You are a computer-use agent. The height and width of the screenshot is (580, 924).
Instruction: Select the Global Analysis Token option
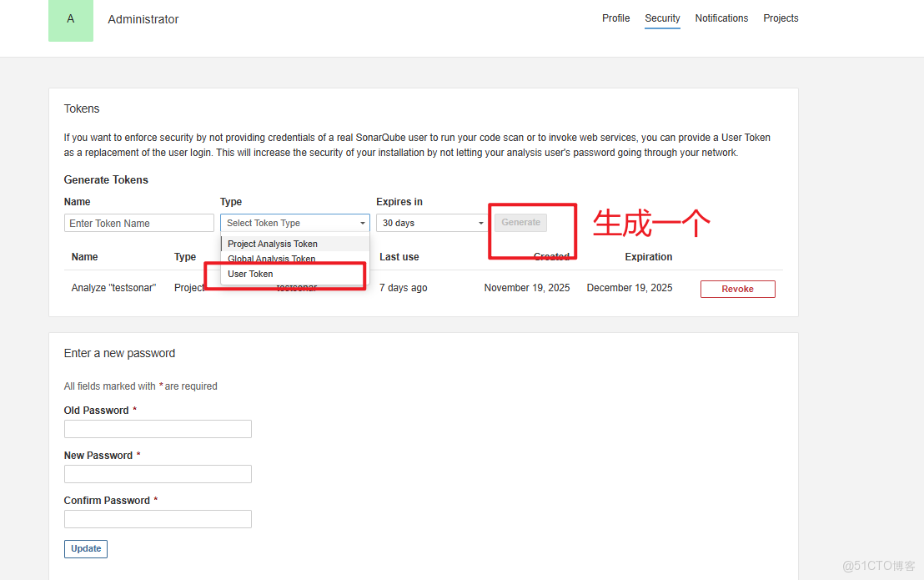[x=271, y=259]
